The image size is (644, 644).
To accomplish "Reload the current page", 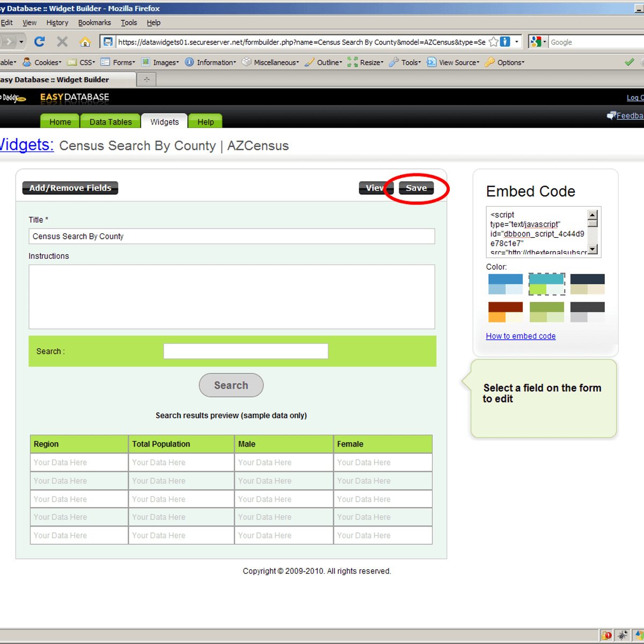I will [x=39, y=41].
